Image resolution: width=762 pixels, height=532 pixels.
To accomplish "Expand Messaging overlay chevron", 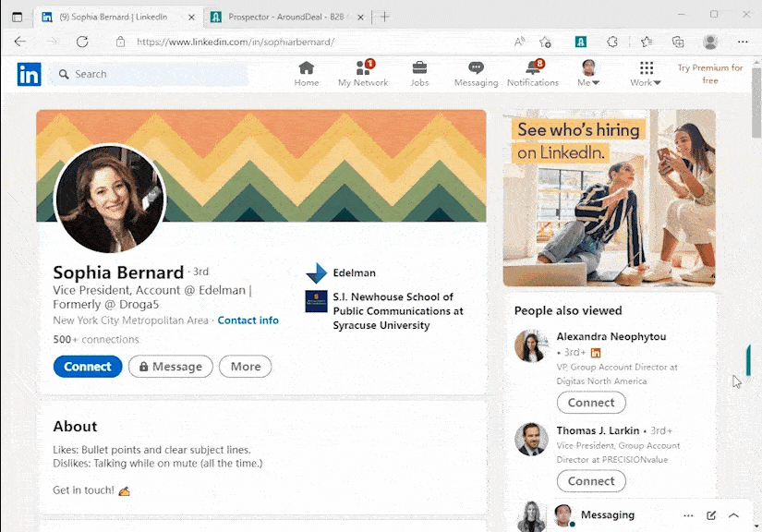I will coord(733,515).
